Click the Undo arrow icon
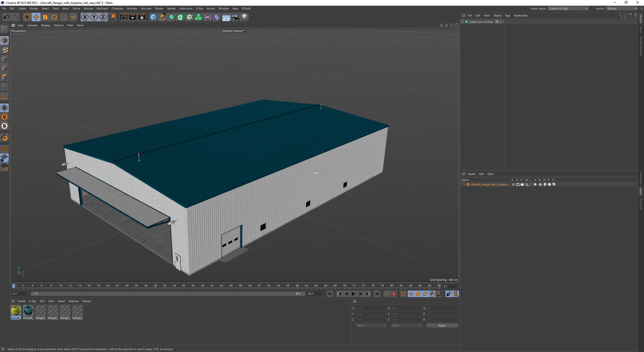644x352 pixels. (x=6, y=17)
